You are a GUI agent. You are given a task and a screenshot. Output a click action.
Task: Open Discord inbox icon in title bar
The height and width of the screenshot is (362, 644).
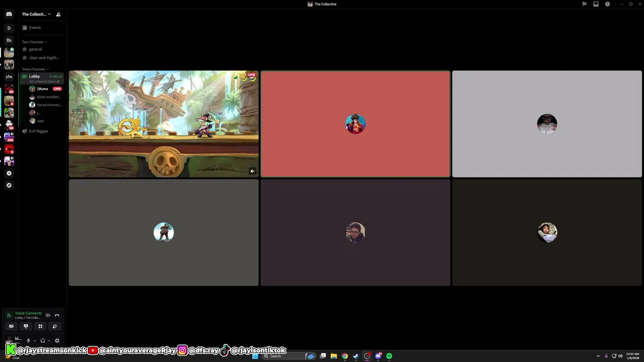[x=596, y=4]
